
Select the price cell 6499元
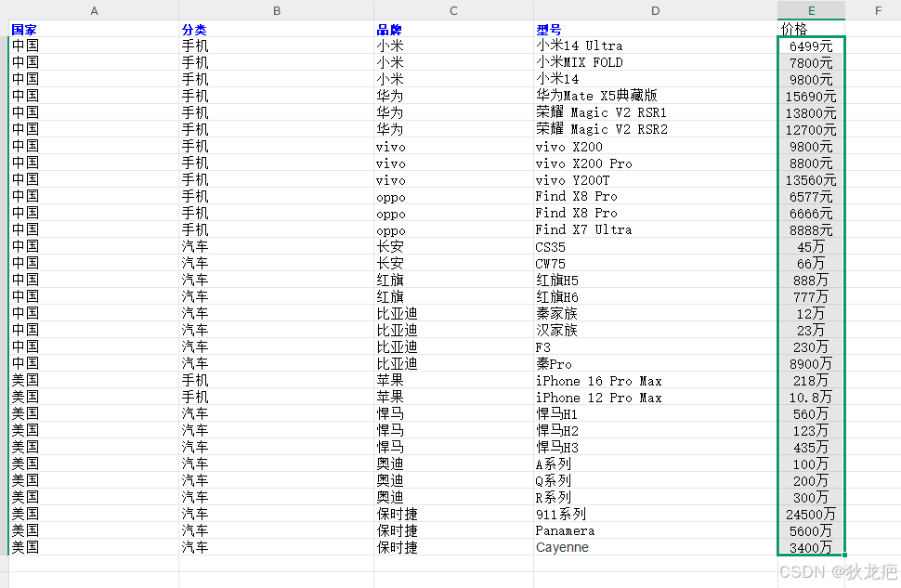811,46
